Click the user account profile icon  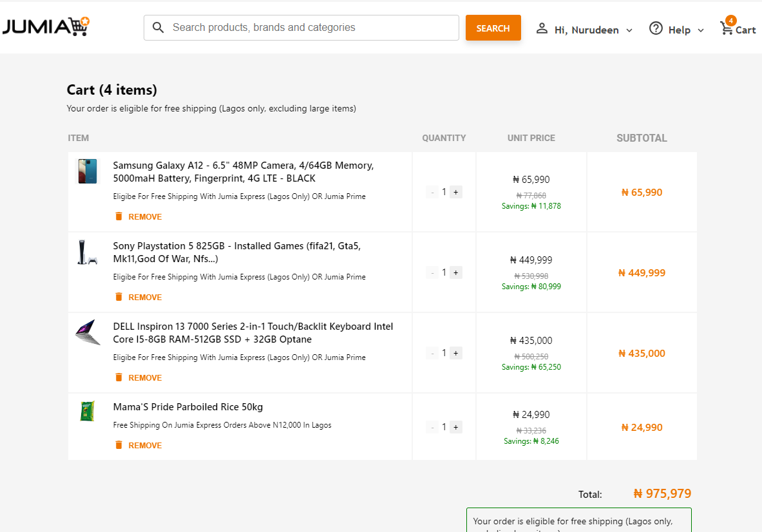tap(542, 29)
